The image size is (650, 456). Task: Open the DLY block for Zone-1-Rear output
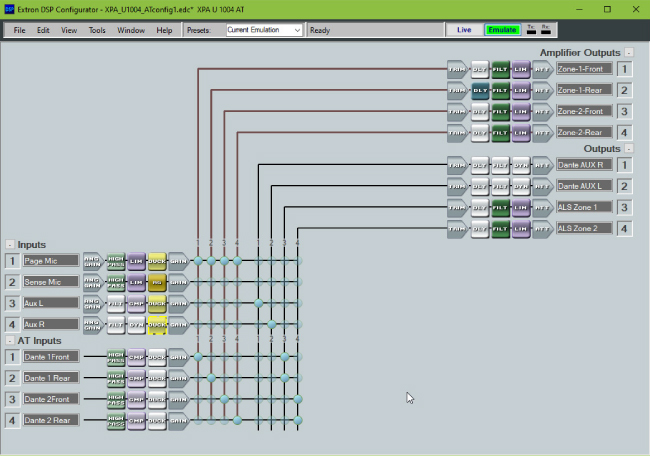(480, 90)
